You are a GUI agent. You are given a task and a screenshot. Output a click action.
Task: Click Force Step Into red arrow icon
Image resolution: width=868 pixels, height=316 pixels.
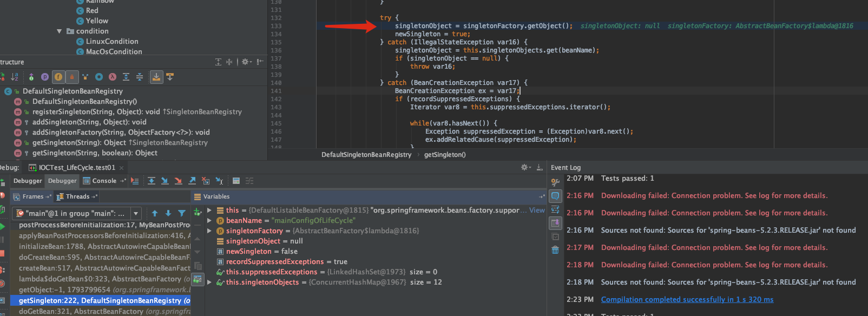click(179, 181)
